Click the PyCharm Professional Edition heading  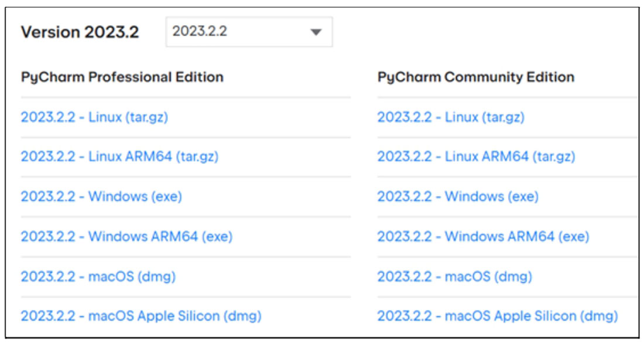pos(122,77)
